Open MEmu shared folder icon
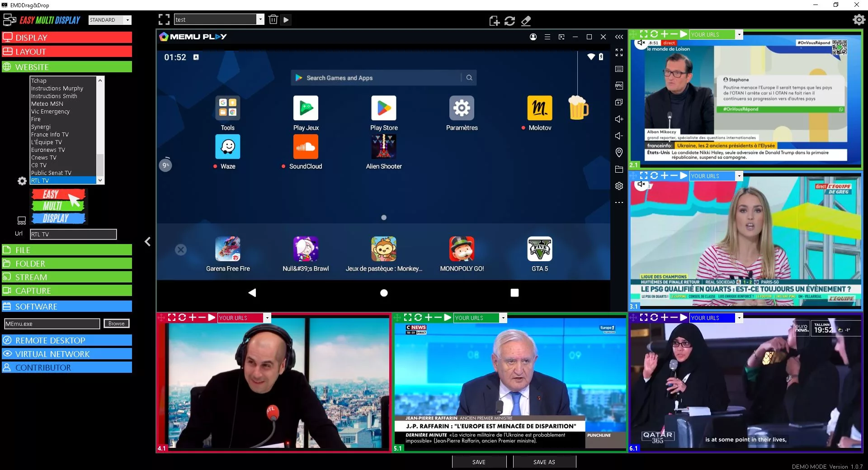 click(619, 169)
